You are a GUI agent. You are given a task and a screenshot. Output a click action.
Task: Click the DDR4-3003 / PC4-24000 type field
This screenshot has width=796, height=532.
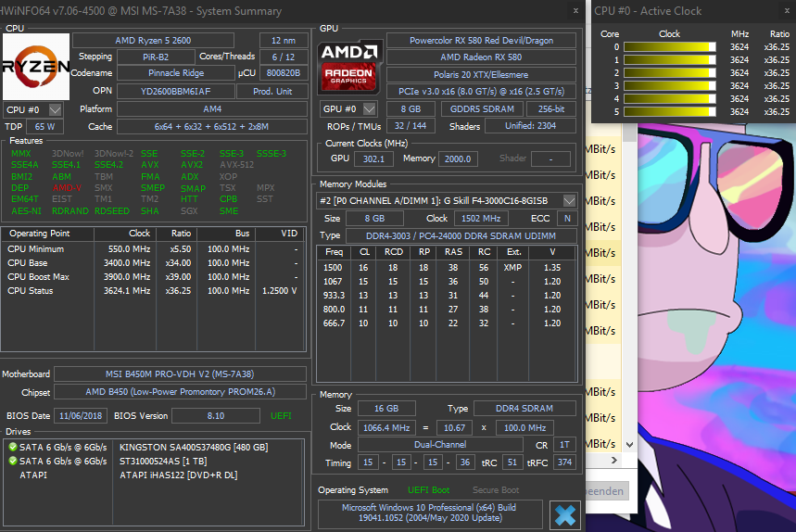point(461,236)
